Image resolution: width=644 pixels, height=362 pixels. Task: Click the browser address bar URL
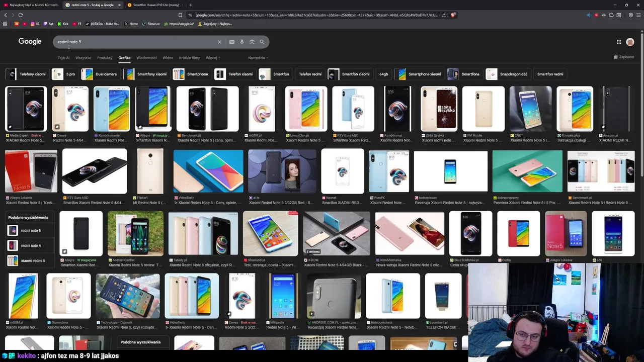point(316,15)
